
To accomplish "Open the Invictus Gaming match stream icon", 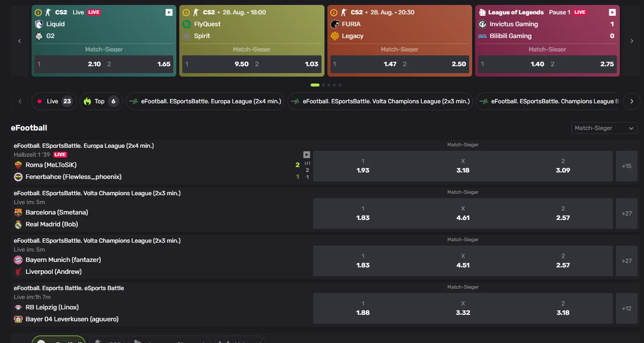I will coord(612,12).
